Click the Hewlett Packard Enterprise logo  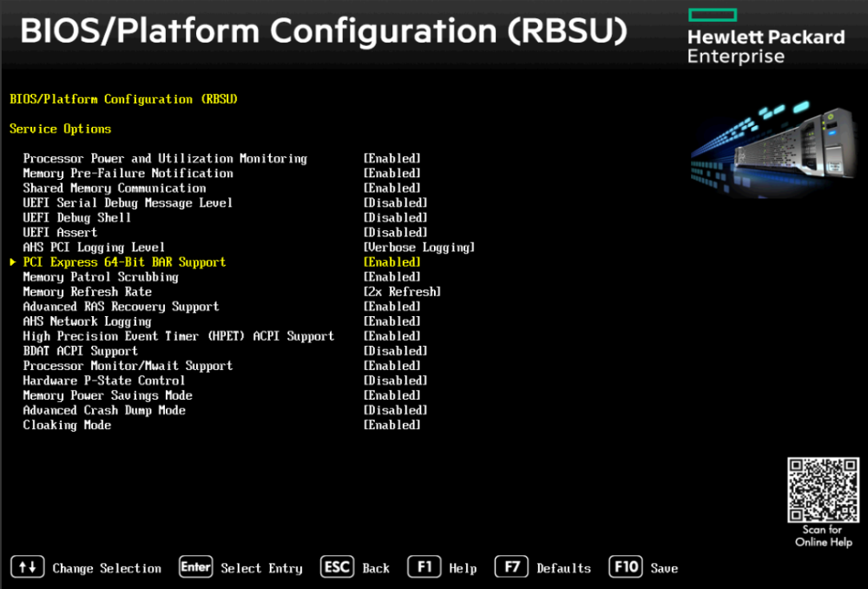pyautogui.click(x=766, y=36)
